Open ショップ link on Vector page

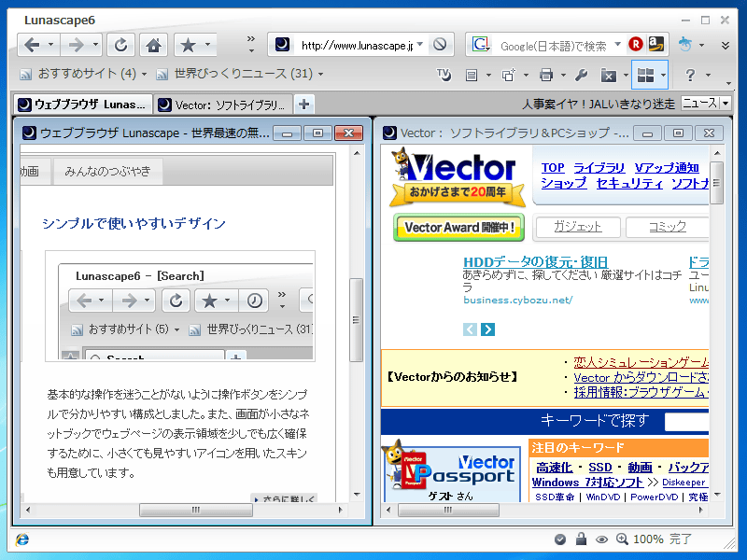(x=564, y=183)
